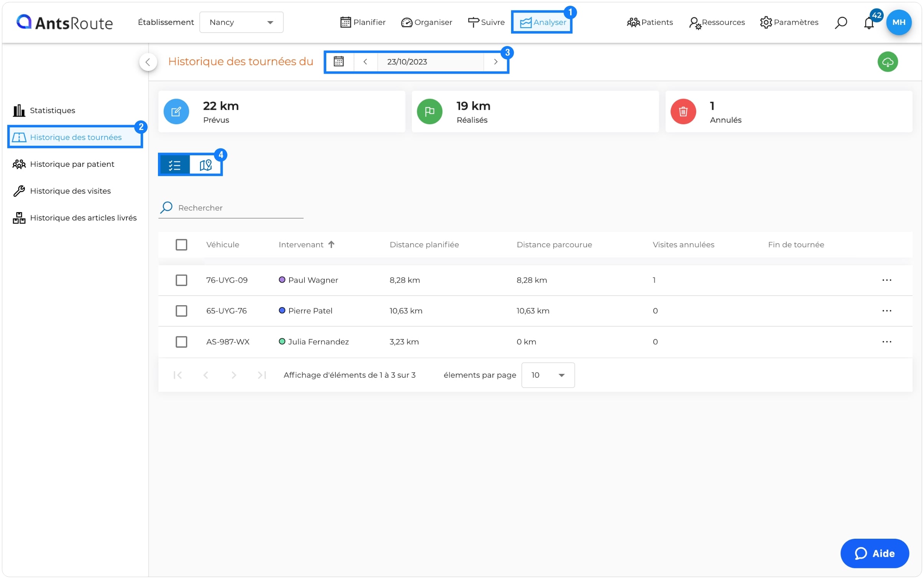Switch to list view
924x579 pixels.
click(174, 165)
